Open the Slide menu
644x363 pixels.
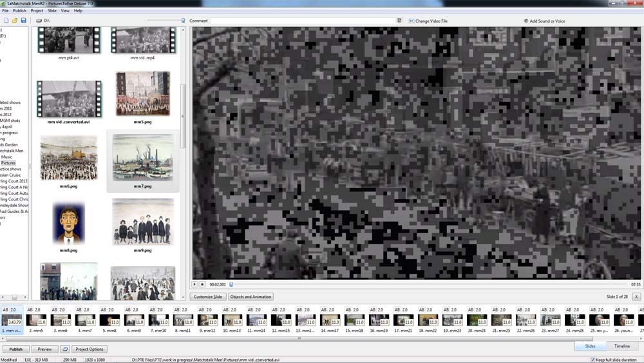pos(52,11)
